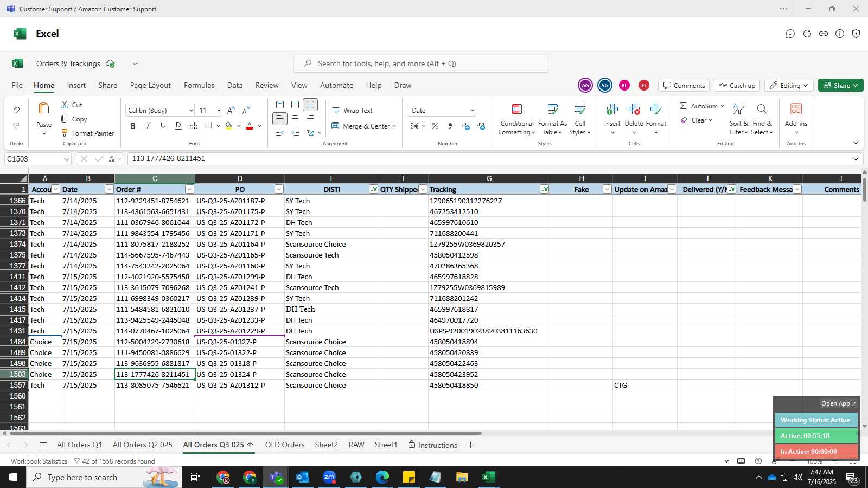The height and width of the screenshot is (488, 868).
Task: Open Find & Select
Action: pos(762,120)
